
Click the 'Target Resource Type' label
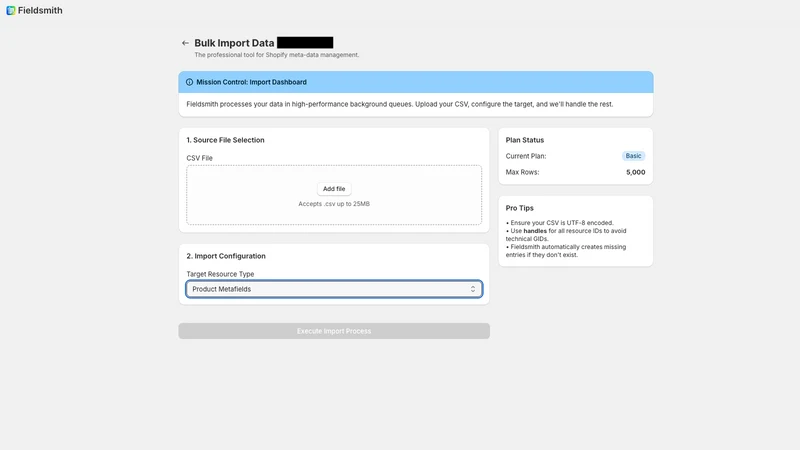pyautogui.click(x=220, y=274)
